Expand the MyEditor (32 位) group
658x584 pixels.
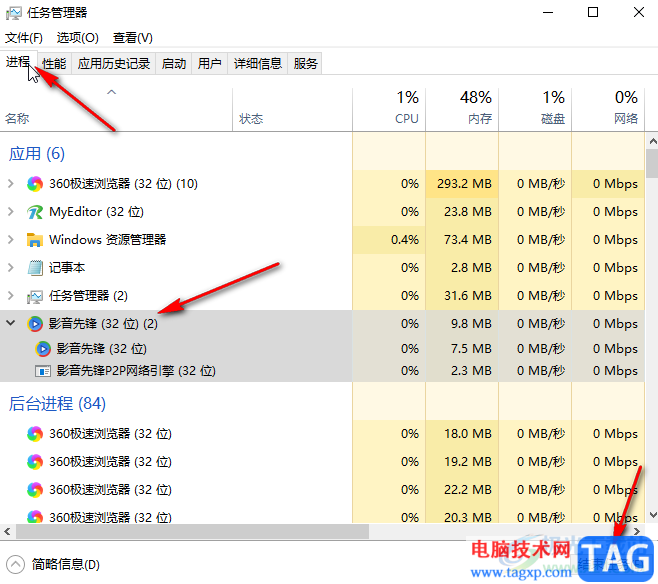point(10,212)
